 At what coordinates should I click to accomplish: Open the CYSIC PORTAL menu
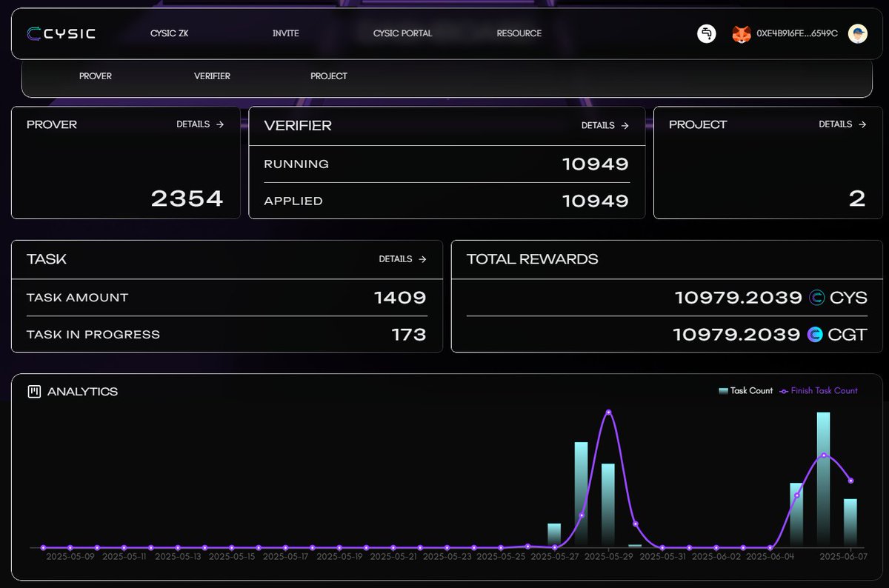[x=402, y=33]
